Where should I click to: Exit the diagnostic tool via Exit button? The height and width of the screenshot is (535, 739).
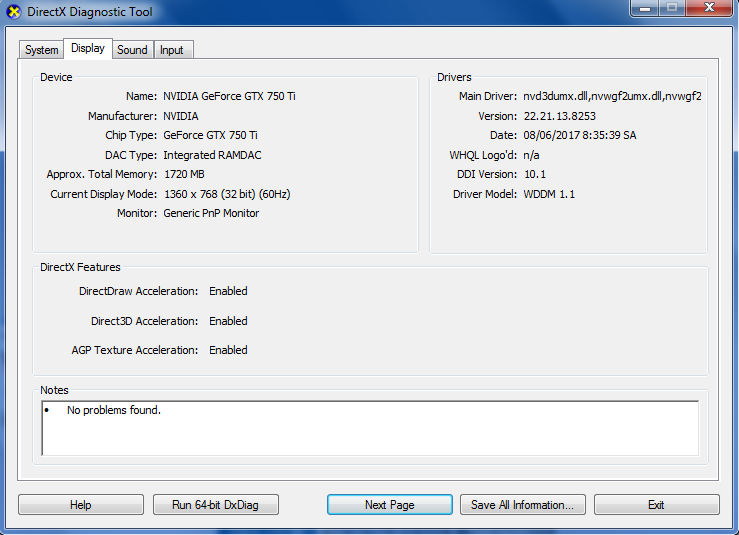tap(657, 505)
